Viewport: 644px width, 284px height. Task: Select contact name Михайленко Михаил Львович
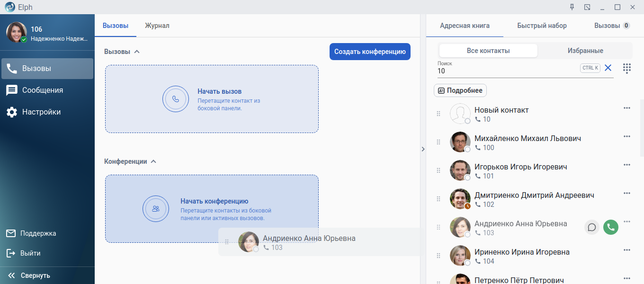pos(528,138)
